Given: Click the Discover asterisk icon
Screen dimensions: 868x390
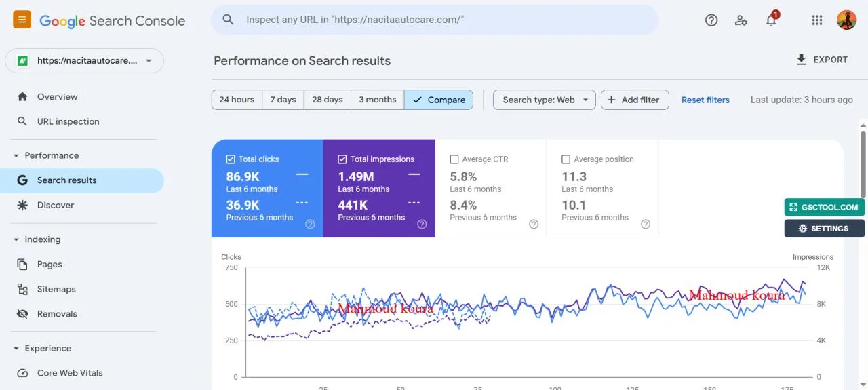Looking at the screenshot, I should click(22, 205).
